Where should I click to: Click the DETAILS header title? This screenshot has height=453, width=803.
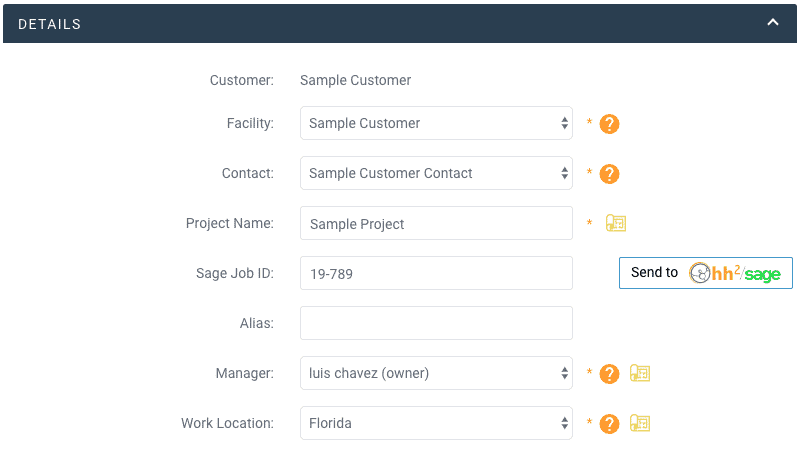click(50, 23)
